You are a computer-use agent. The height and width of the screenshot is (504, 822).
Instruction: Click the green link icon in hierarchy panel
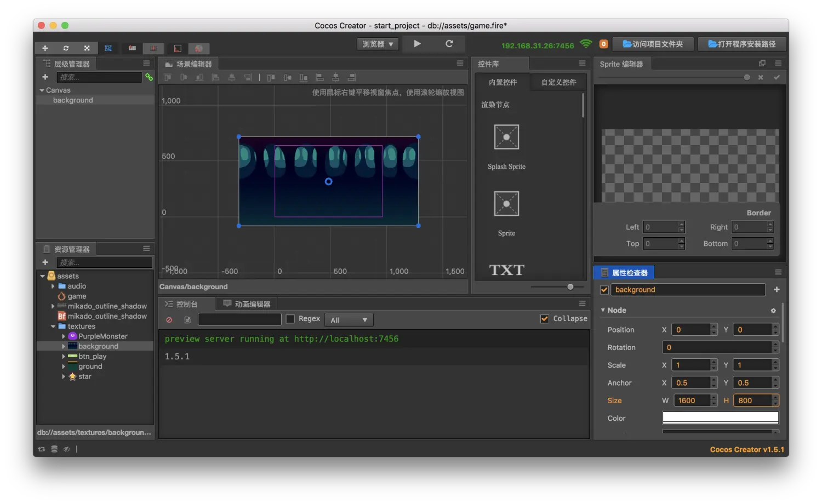point(149,77)
